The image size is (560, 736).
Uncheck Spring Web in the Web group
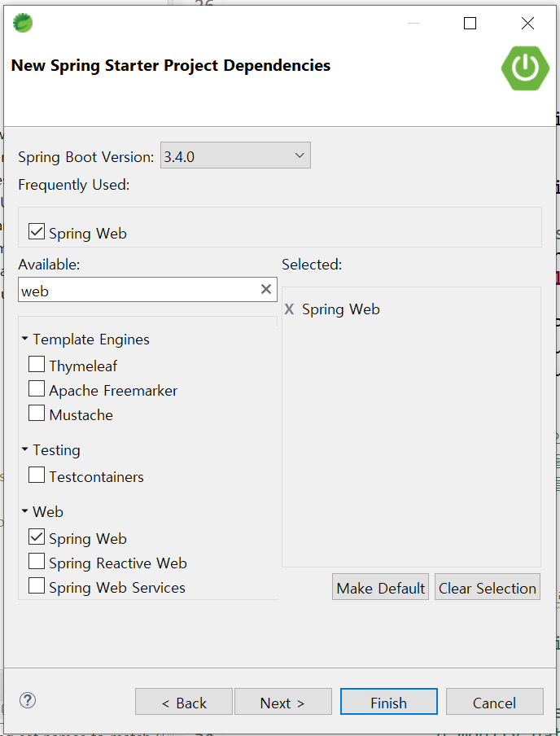(37, 537)
